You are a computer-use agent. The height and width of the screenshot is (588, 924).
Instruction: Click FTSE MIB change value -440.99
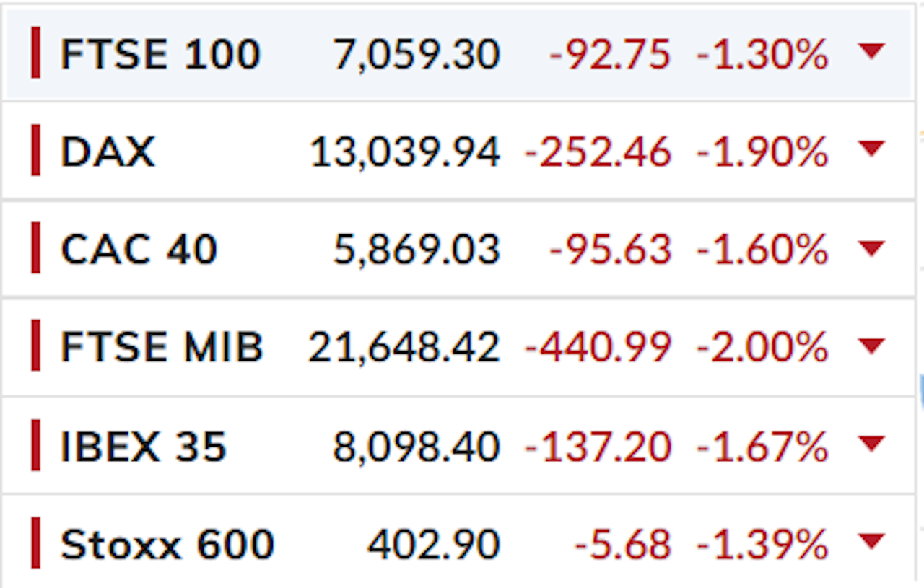598,348
